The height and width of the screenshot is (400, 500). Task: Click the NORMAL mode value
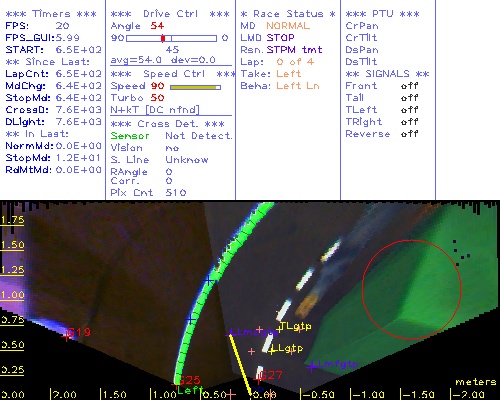(288, 26)
